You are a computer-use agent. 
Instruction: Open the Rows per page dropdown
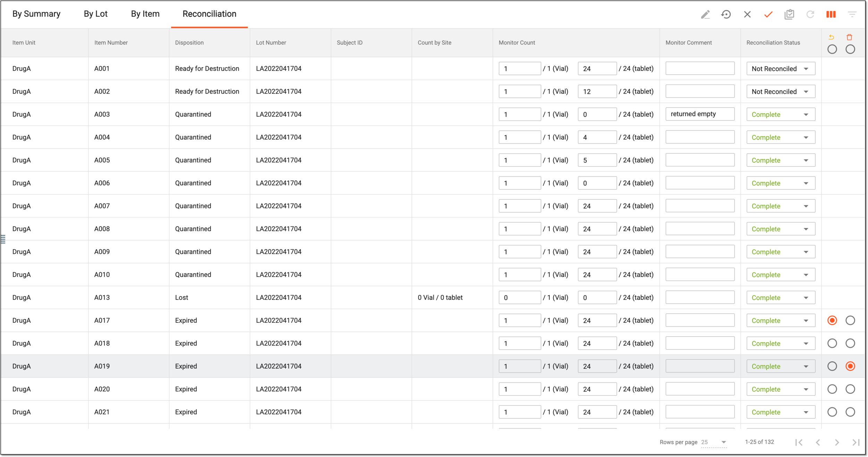pos(714,442)
